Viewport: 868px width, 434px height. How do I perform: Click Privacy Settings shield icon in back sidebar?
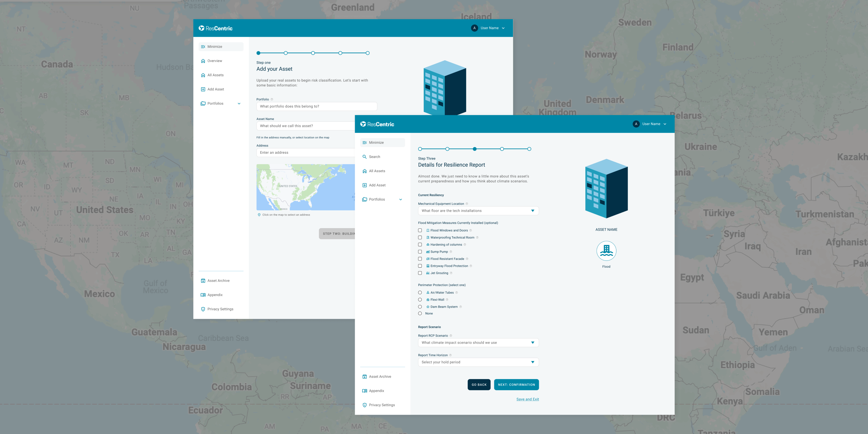pyautogui.click(x=203, y=309)
